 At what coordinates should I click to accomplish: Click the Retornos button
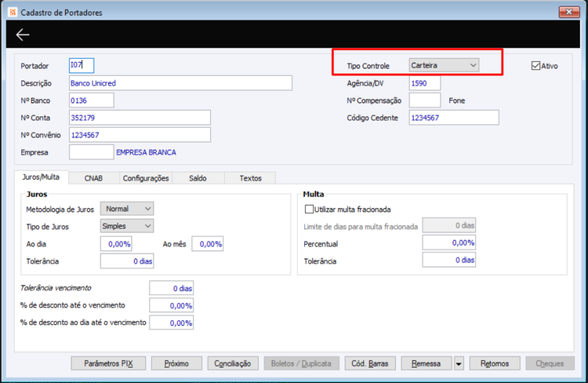pos(495,363)
